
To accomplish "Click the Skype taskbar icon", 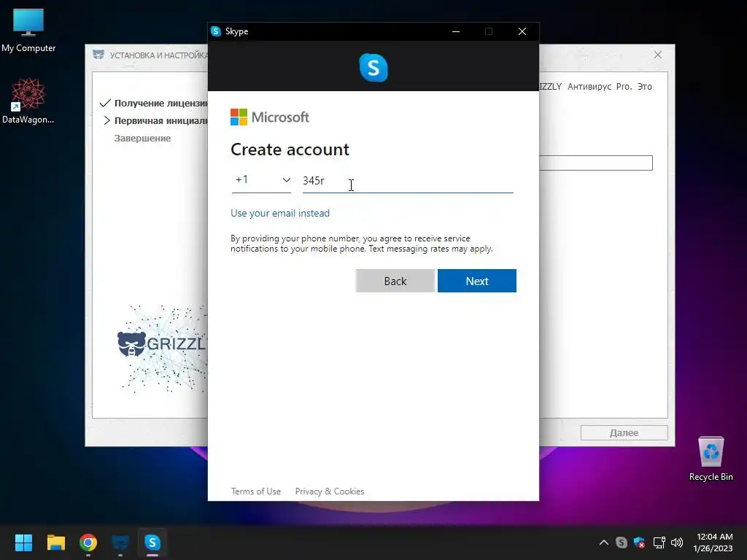I will (x=152, y=542).
